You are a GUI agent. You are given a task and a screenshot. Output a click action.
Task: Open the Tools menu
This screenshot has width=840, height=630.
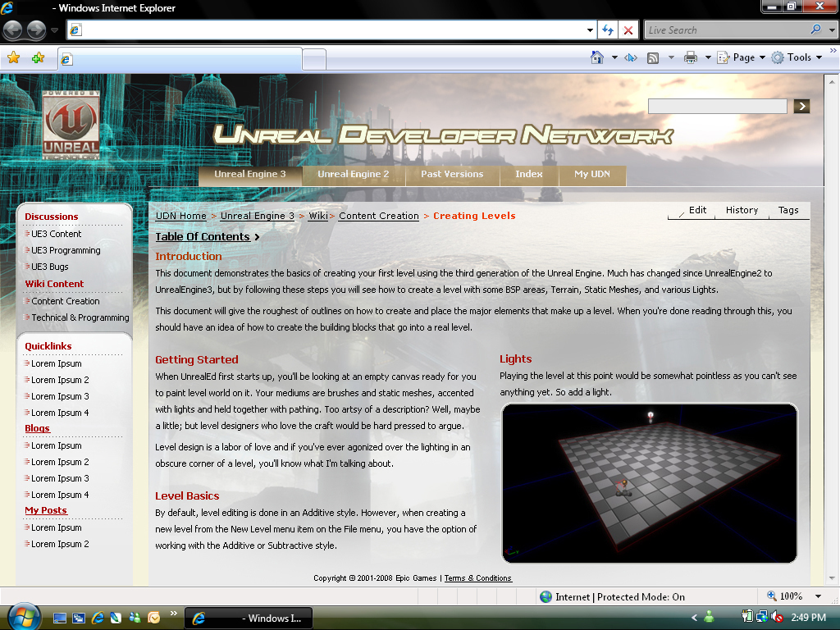click(x=797, y=57)
